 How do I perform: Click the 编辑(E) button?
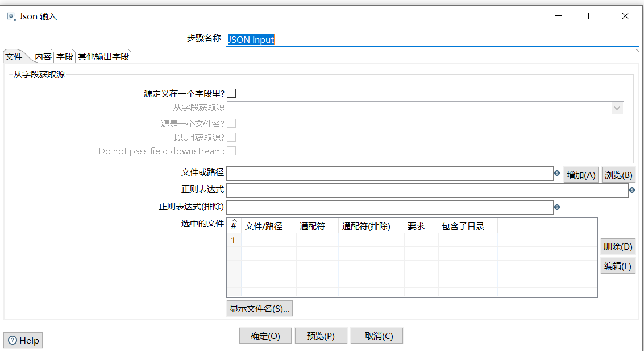pos(618,266)
